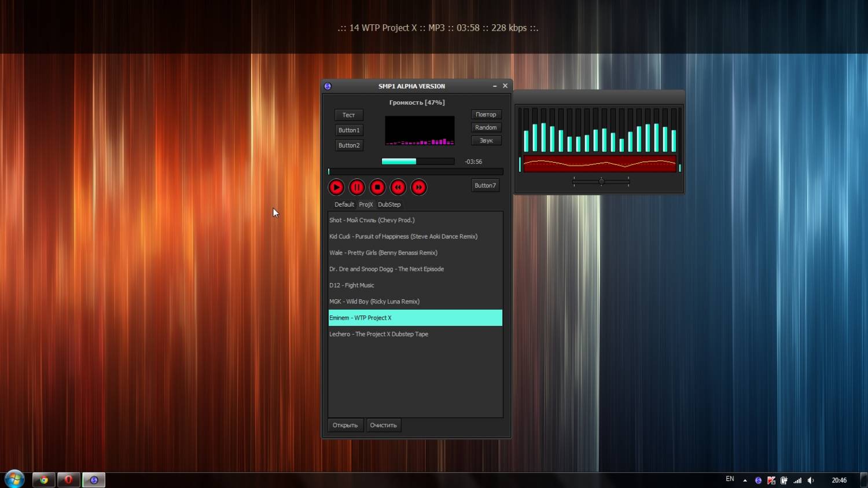Image resolution: width=868 pixels, height=488 pixels.
Task: Switch to the DubStep playlist tab
Action: pyautogui.click(x=389, y=204)
